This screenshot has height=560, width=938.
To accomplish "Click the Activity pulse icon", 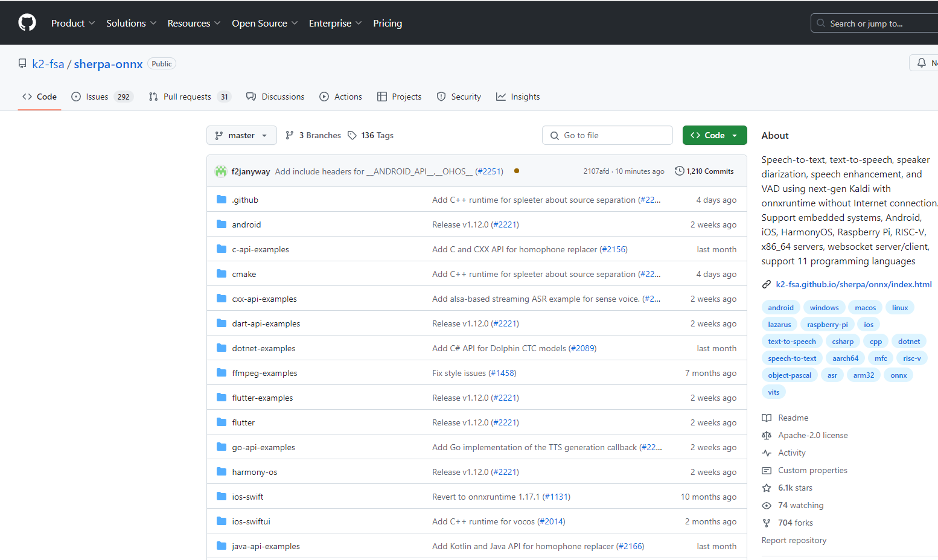I will [767, 453].
